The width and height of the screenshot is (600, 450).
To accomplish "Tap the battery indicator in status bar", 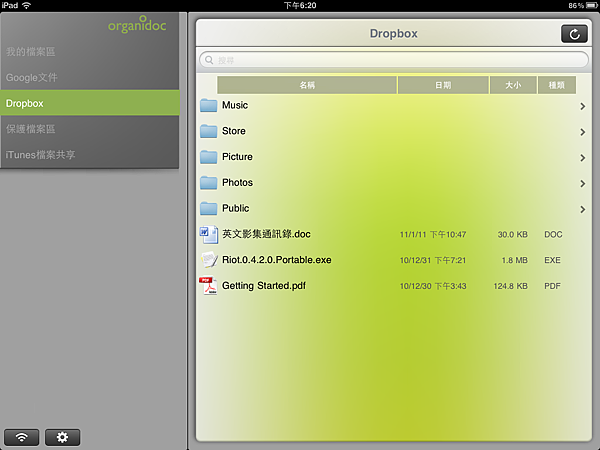I will coord(592,5).
